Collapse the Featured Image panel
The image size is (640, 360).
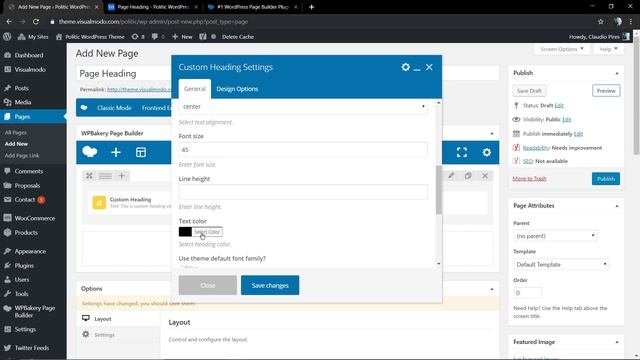(617, 342)
